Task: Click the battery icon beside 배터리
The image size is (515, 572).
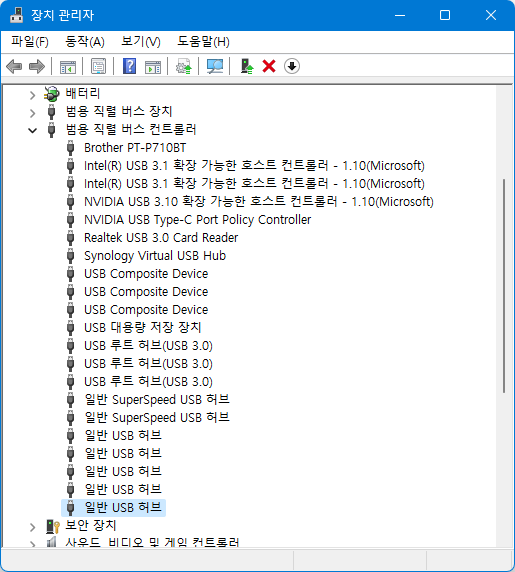Action: coord(51,94)
